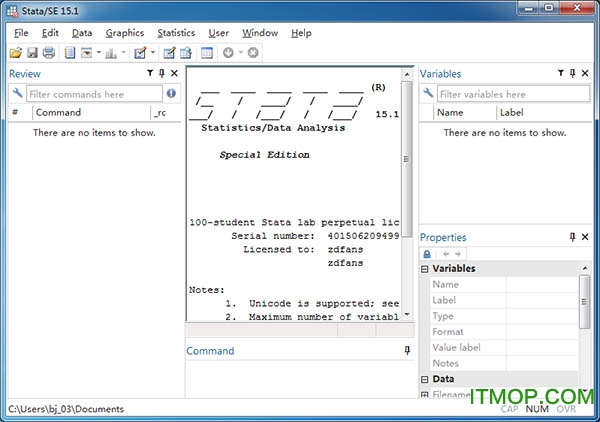This screenshot has height=422, width=600.
Task: Collapse the Data section in Properties
Action: pyautogui.click(x=425, y=379)
